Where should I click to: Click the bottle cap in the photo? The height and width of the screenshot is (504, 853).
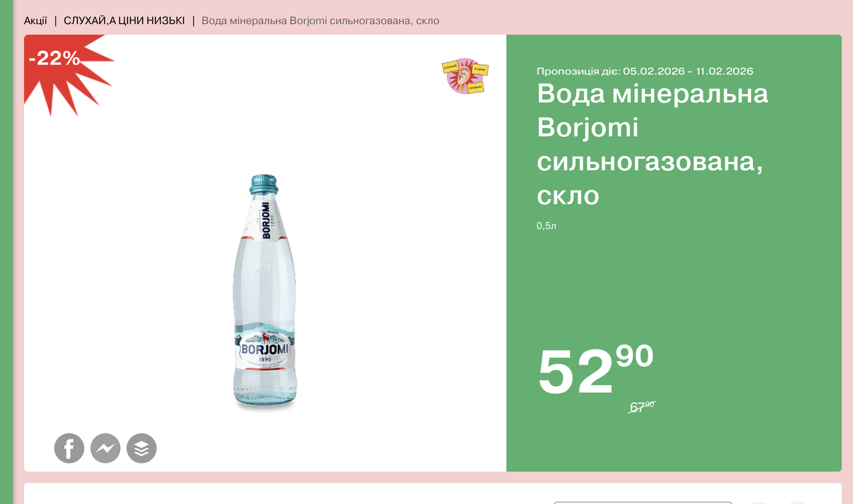click(x=263, y=184)
